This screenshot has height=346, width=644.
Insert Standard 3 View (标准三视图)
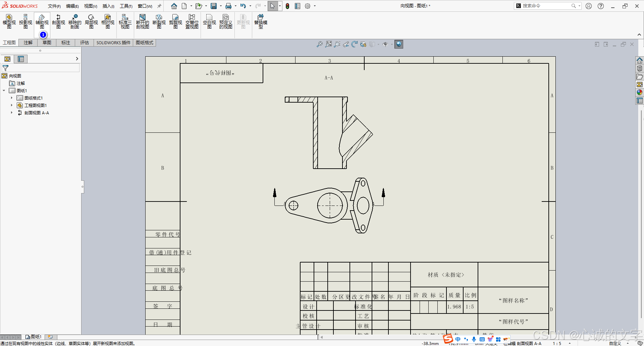coord(125,21)
